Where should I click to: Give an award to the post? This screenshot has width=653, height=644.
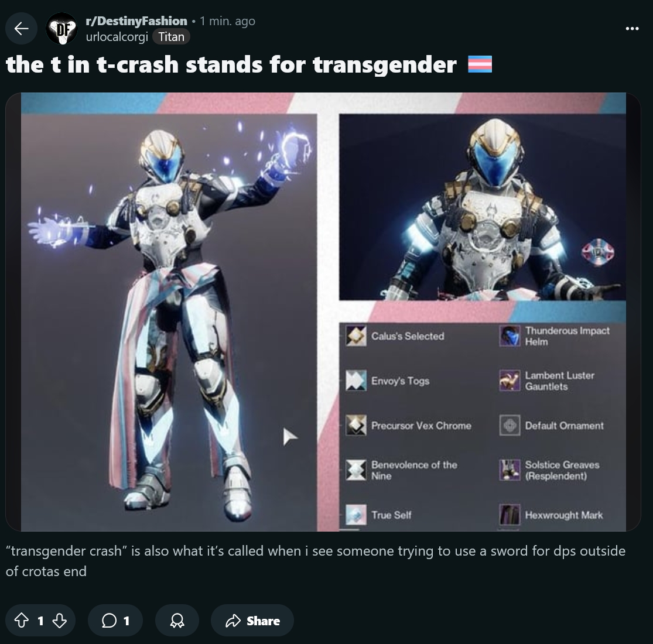pos(177,620)
